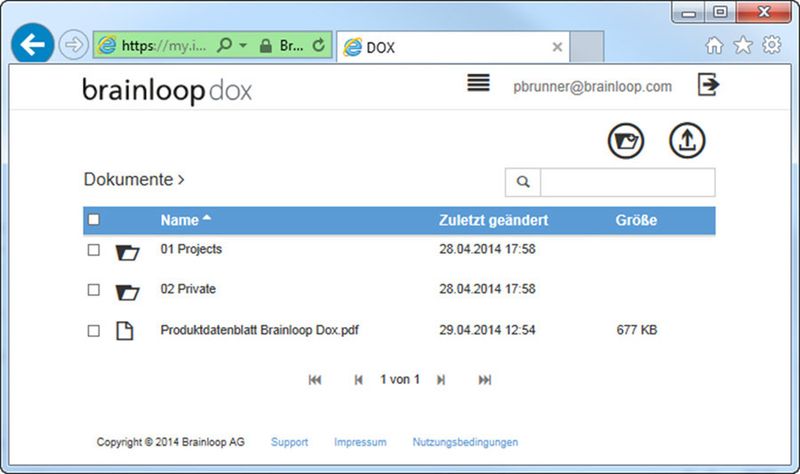Image resolution: width=800 pixels, height=474 pixels.
Task: Log out using the exit icon
Action: pyautogui.click(x=708, y=84)
